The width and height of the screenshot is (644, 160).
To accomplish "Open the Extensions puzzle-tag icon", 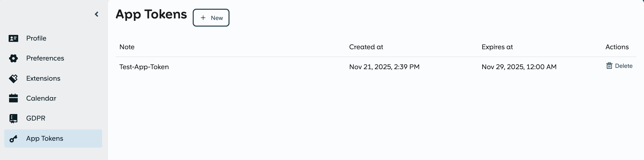I will click(x=13, y=78).
